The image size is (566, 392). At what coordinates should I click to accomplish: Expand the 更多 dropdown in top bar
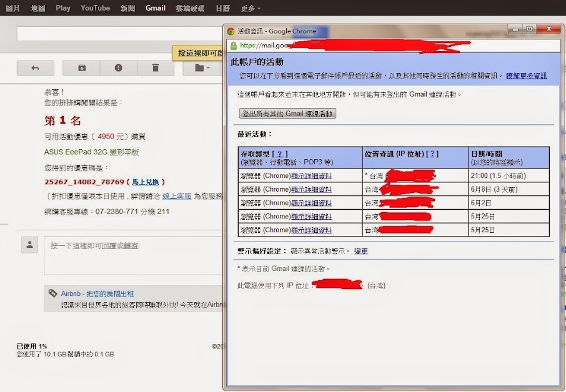[250, 8]
